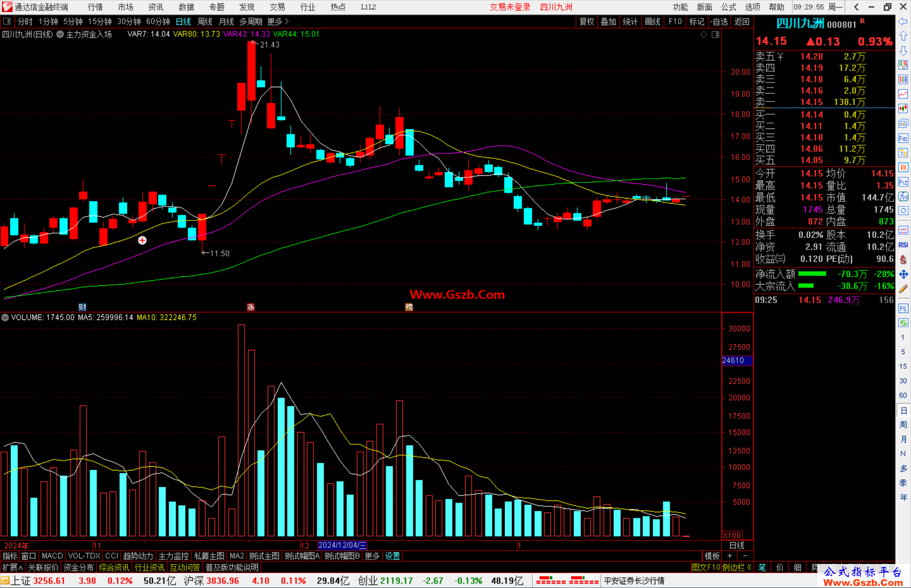The height and width of the screenshot is (588, 911).
Task: Click the red S arrow sidebar icon
Action: tap(903, 260)
